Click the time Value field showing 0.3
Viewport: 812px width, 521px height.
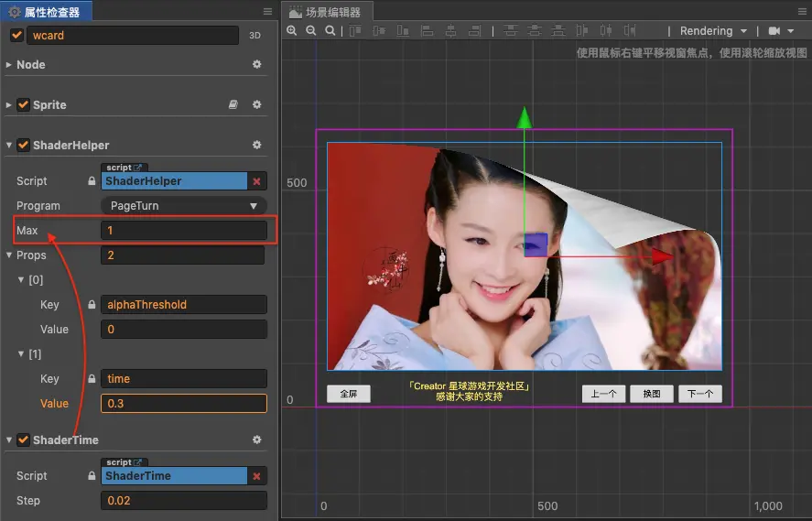(x=183, y=404)
